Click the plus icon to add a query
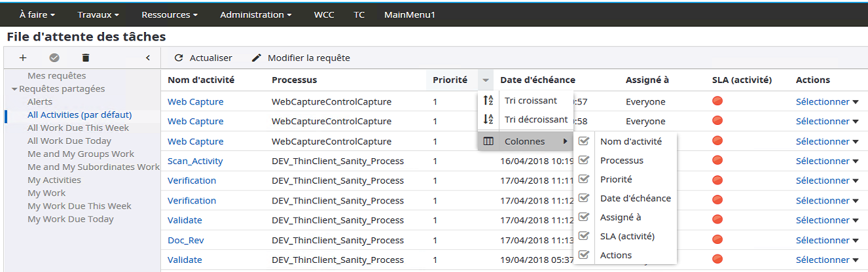 click(x=23, y=58)
